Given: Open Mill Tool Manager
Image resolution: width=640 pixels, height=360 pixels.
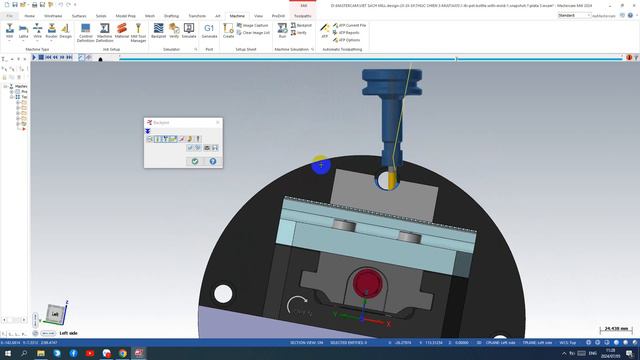Looking at the screenshot, I should [138, 33].
